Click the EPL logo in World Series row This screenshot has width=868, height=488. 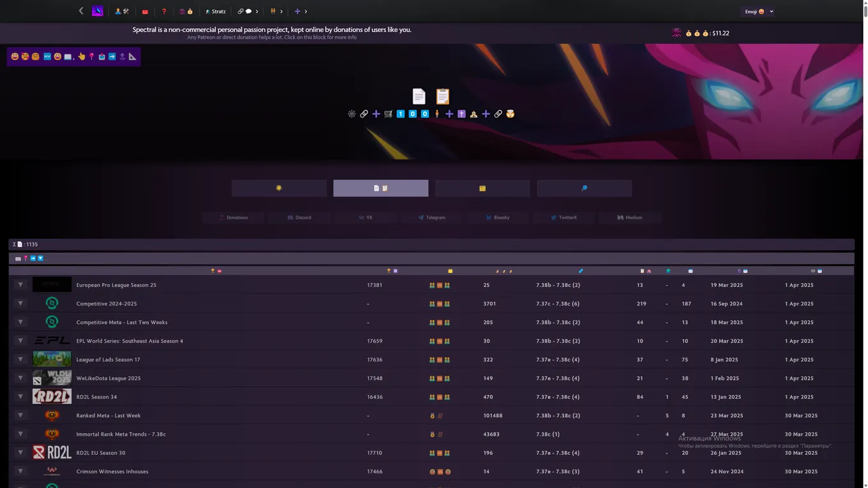(52, 341)
